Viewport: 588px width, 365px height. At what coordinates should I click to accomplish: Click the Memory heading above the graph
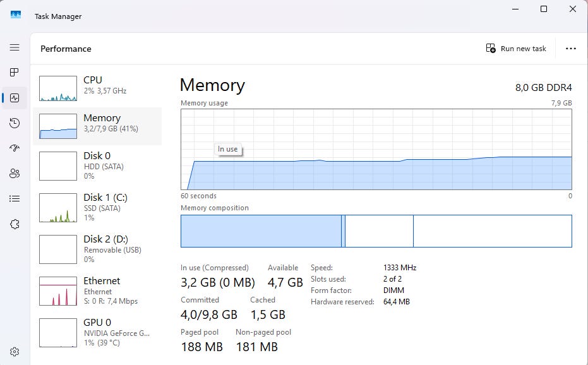click(212, 85)
